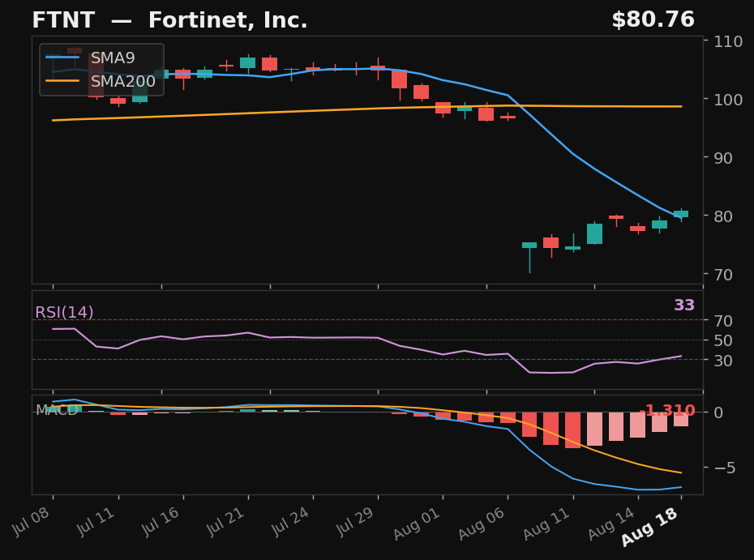Click the gap-down candle with long lower wick

point(529,258)
